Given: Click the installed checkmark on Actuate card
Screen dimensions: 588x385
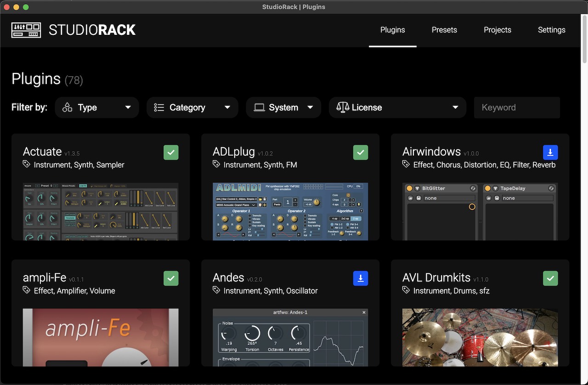Looking at the screenshot, I should [171, 152].
